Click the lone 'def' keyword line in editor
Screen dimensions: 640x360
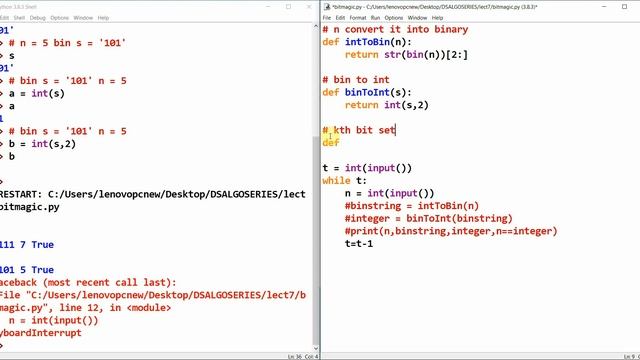[331, 143]
